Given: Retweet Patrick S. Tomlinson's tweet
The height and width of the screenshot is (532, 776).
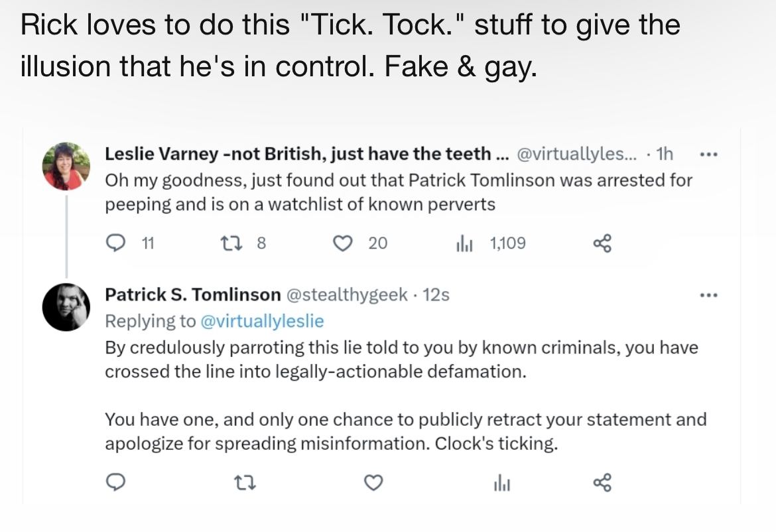Looking at the screenshot, I should [x=245, y=482].
